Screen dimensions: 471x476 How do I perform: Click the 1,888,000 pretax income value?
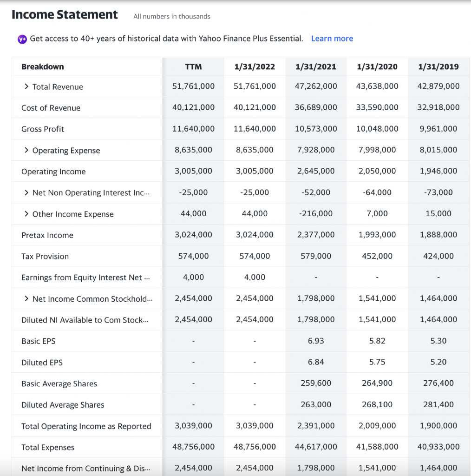tap(438, 235)
